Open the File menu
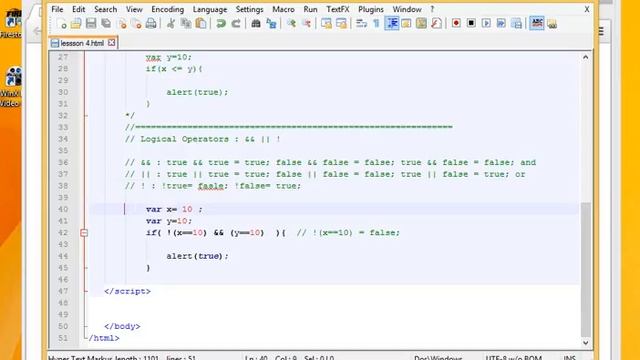The width and height of the screenshot is (640, 360). pyautogui.click(x=57, y=9)
